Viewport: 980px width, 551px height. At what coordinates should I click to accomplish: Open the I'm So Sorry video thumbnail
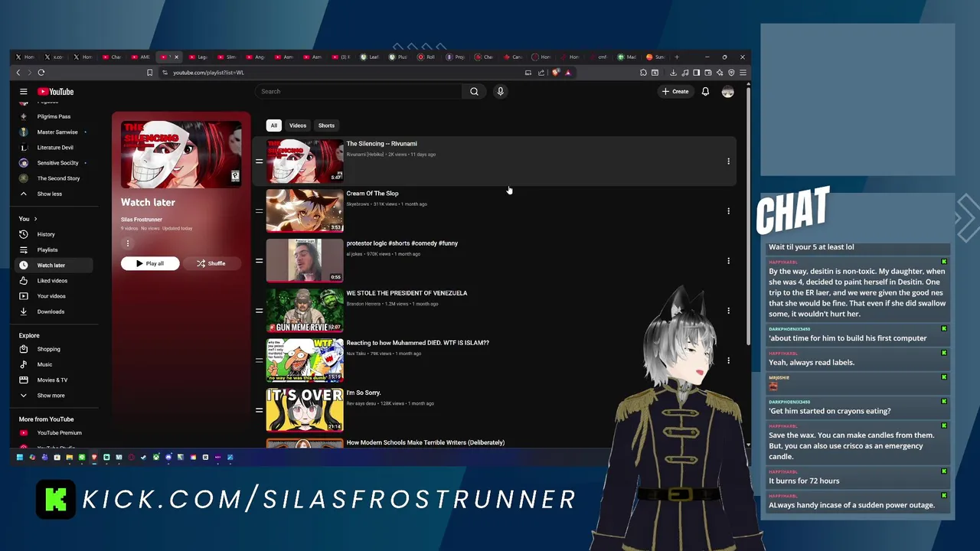(305, 410)
